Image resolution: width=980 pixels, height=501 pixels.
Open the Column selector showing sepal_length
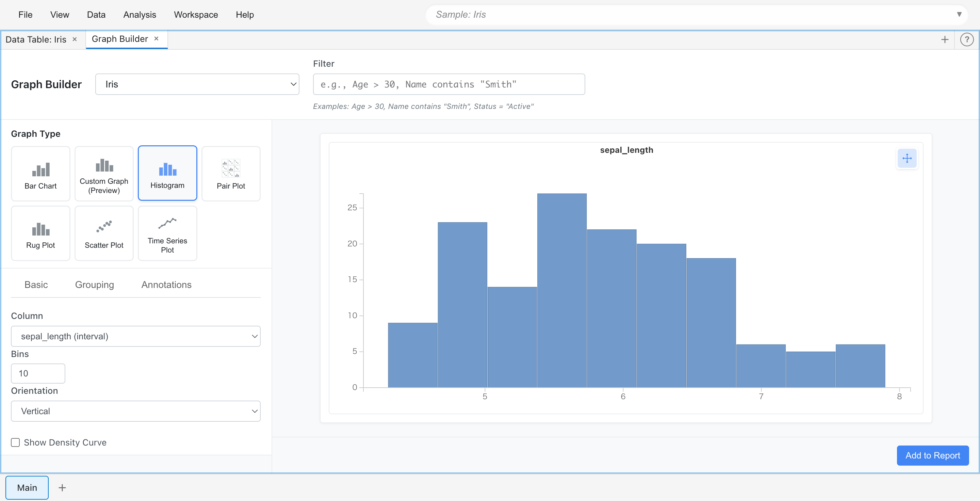click(135, 336)
